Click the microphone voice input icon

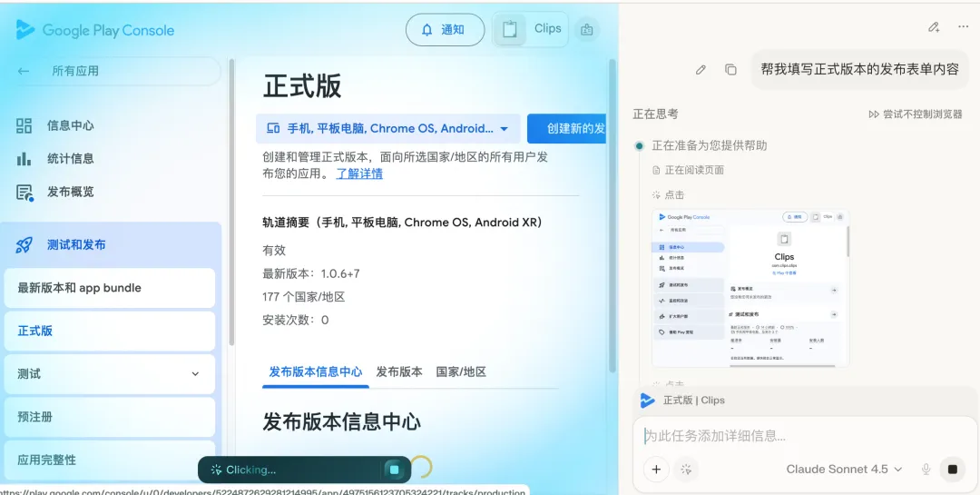926,470
